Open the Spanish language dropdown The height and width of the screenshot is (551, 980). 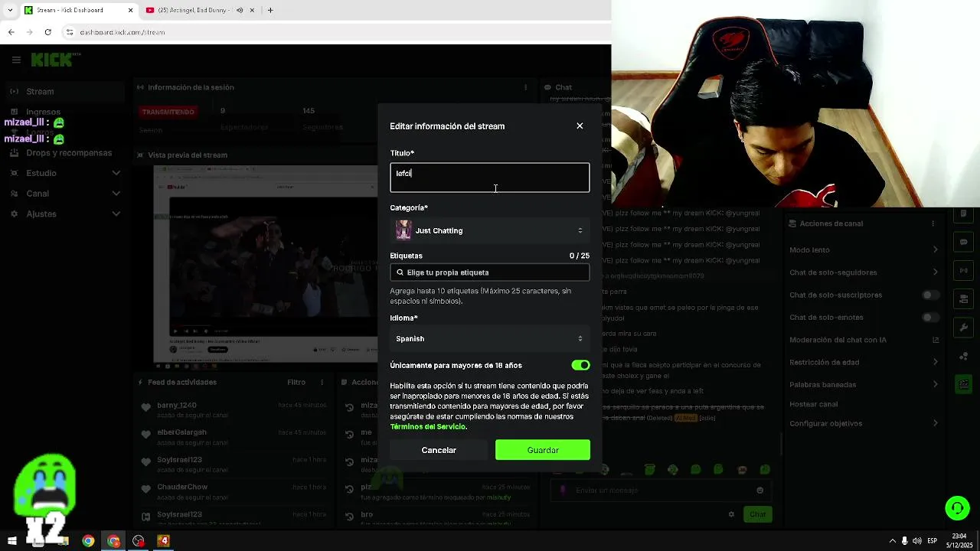click(x=490, y=338)
